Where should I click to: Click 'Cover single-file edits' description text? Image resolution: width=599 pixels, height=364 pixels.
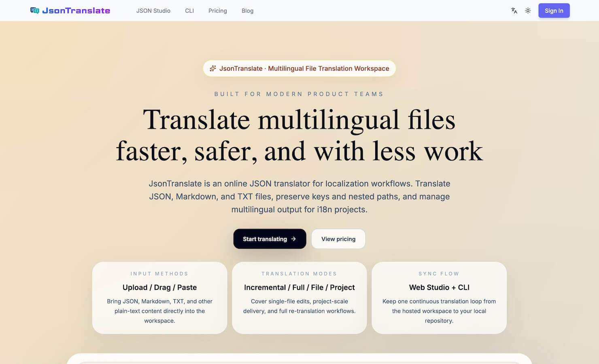click(299, 306)
